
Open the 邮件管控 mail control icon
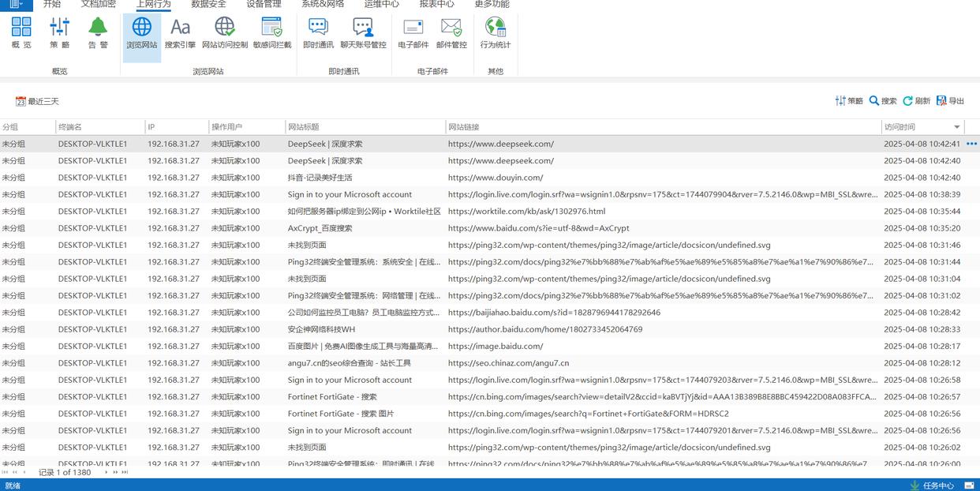pos(451,33)
